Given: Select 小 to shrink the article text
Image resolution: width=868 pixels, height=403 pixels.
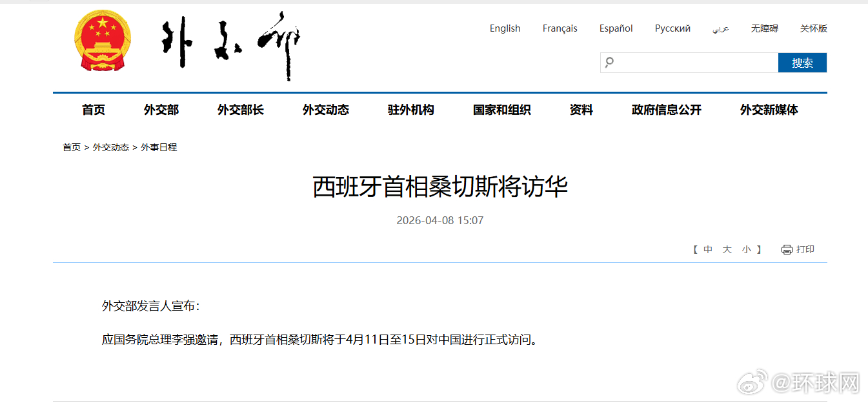Looking at the screenshot, I should pyautogui.click(x=745, y=249).
